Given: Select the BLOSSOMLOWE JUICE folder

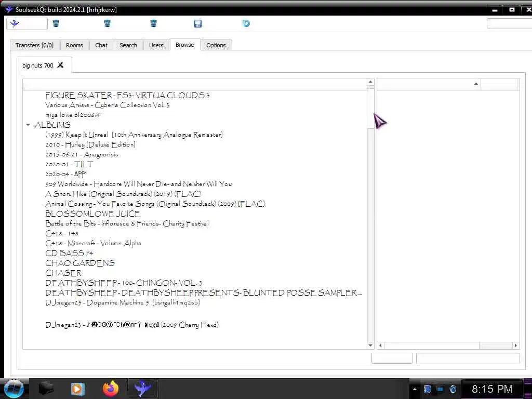Looking at the screenshot, I should [93, 214].
